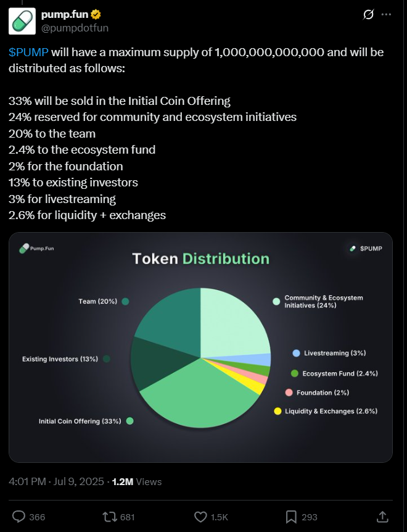This screenshot has width=407, height=532.
Task: Open the @pumpdotfun handle
Action: point(75,28)
